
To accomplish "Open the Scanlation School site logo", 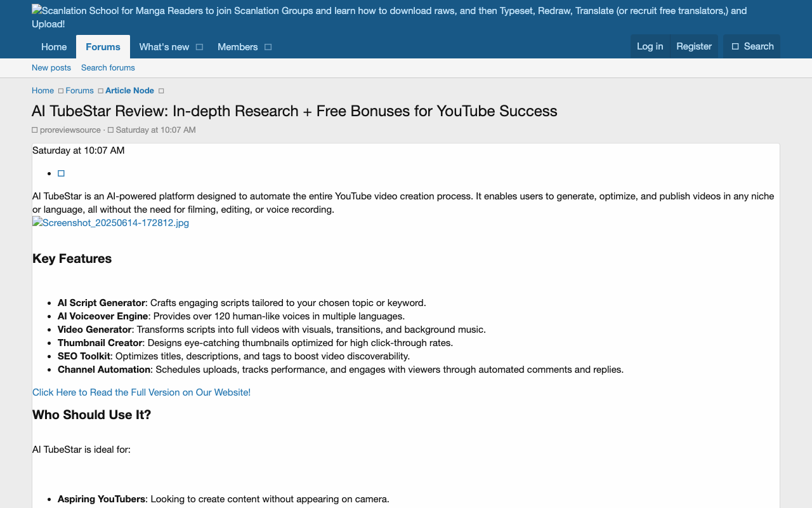I will (x=36, y=10).
